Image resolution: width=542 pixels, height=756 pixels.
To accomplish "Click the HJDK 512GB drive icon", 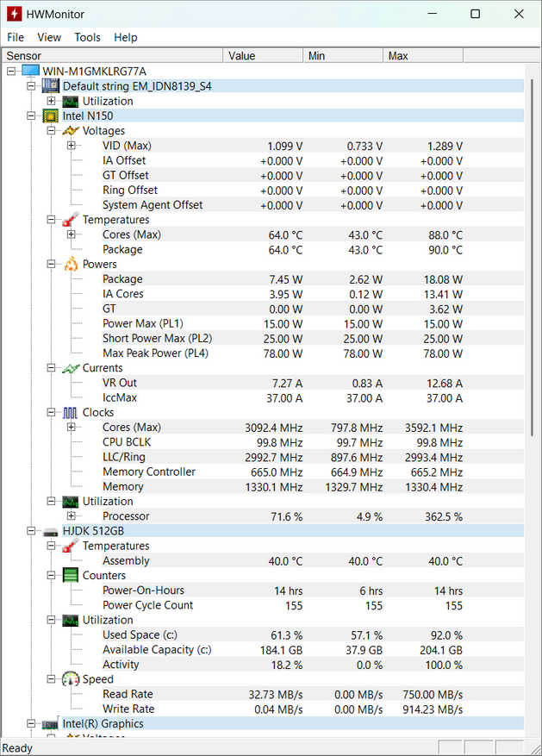I will (x=51, y=531).
